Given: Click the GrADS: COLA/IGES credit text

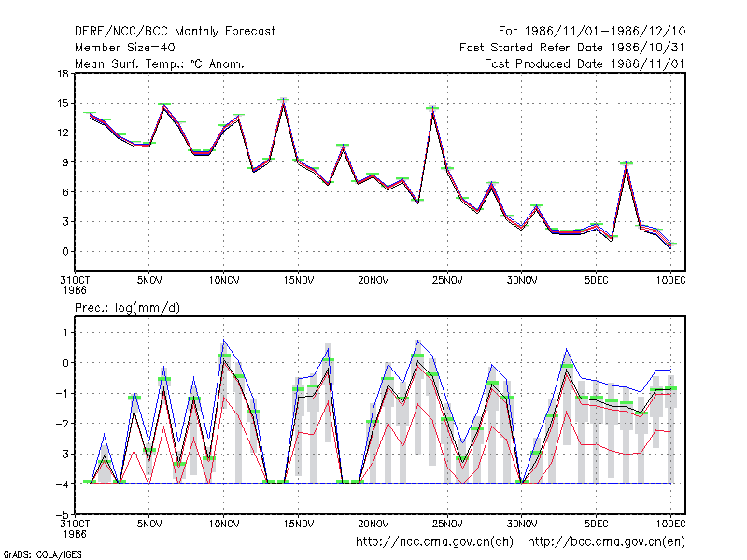Looking at the screenshot, I should point(42,554).
